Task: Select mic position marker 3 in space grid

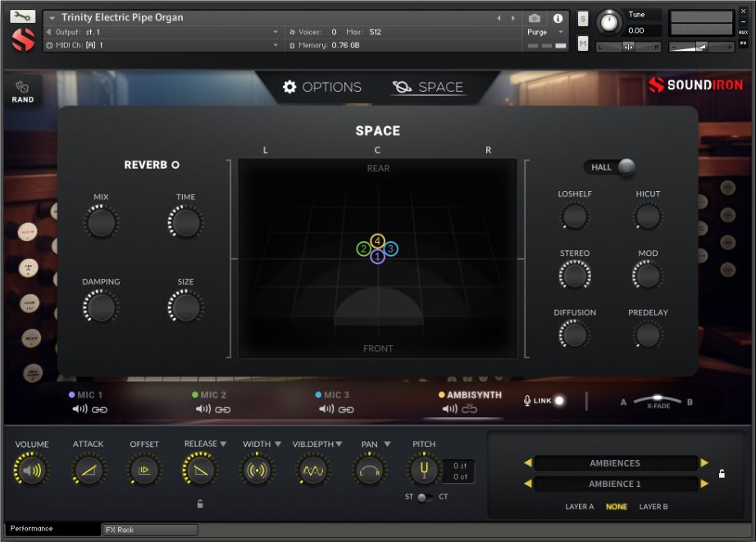Action: click(x=391, y=248)
